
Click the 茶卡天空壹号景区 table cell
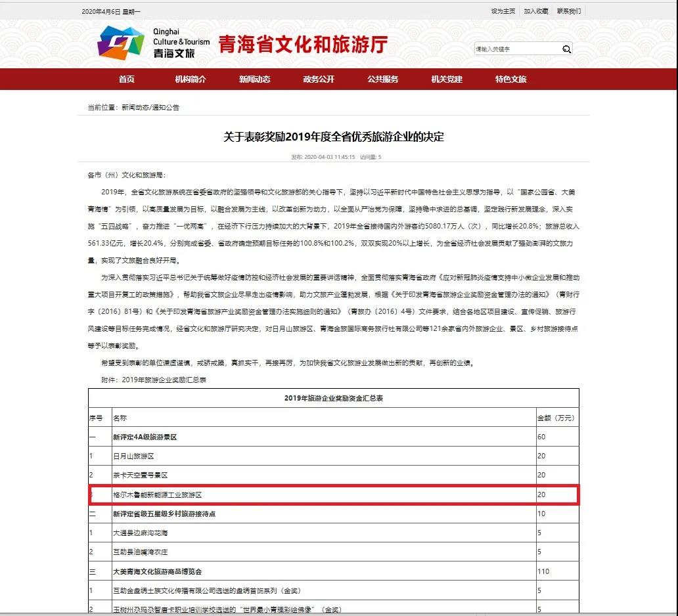[x=141, y=475]
